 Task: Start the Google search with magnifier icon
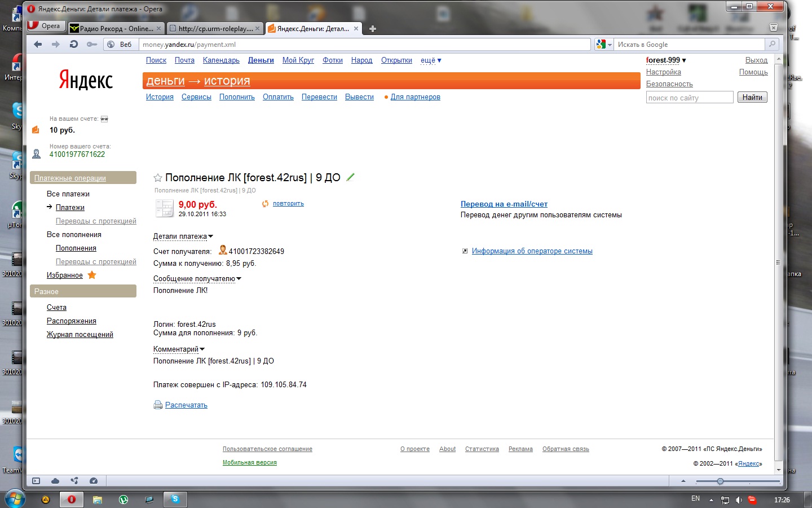(x=772, y=44)
